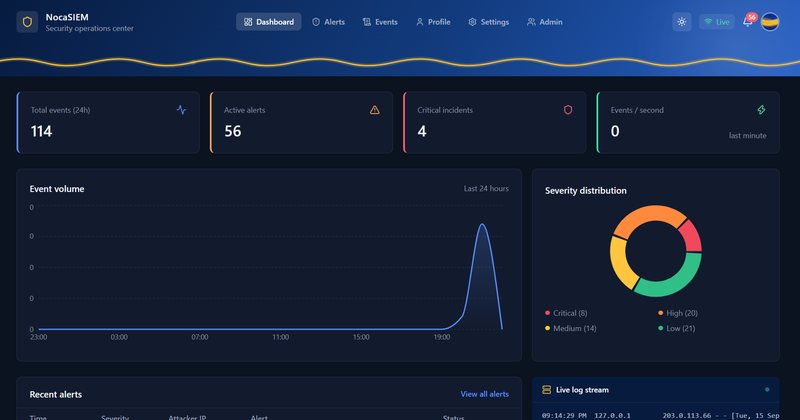
Task: Toggle the Low (21) legend item
Action: [x=676, y=328]
